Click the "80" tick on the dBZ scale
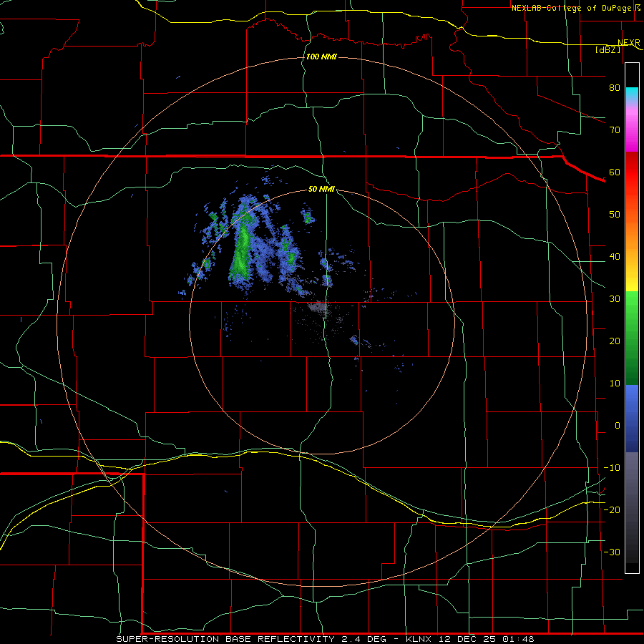Image resolution: width=644 pixels, height=644 pixels. click(x=615, y=88)
